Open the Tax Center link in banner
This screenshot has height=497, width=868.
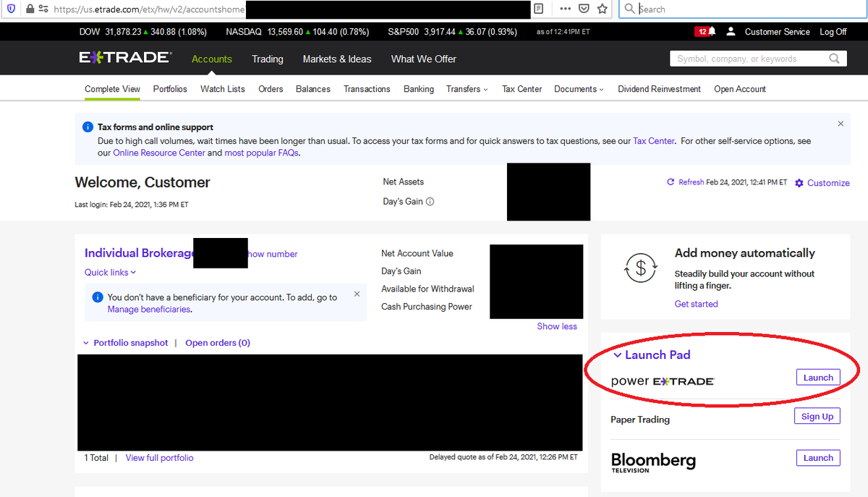coord(654,141)
